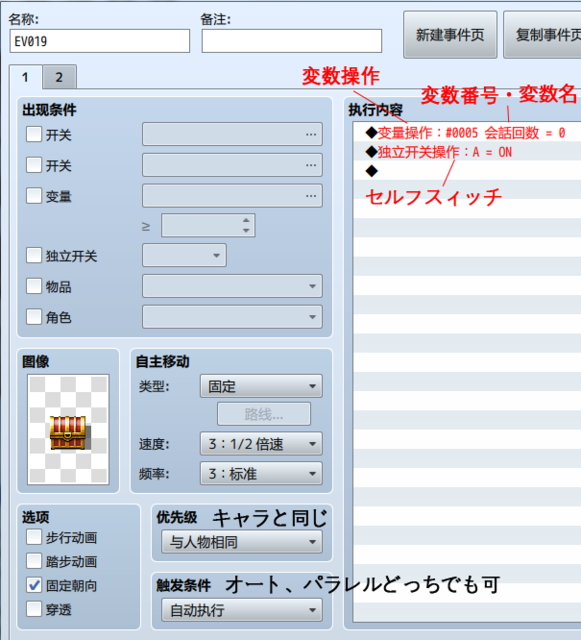The width and height of the screenshot is (581, 640).
Task: Open the first 开关 selector ellipsis field
Action: click(x=232, y=134)
